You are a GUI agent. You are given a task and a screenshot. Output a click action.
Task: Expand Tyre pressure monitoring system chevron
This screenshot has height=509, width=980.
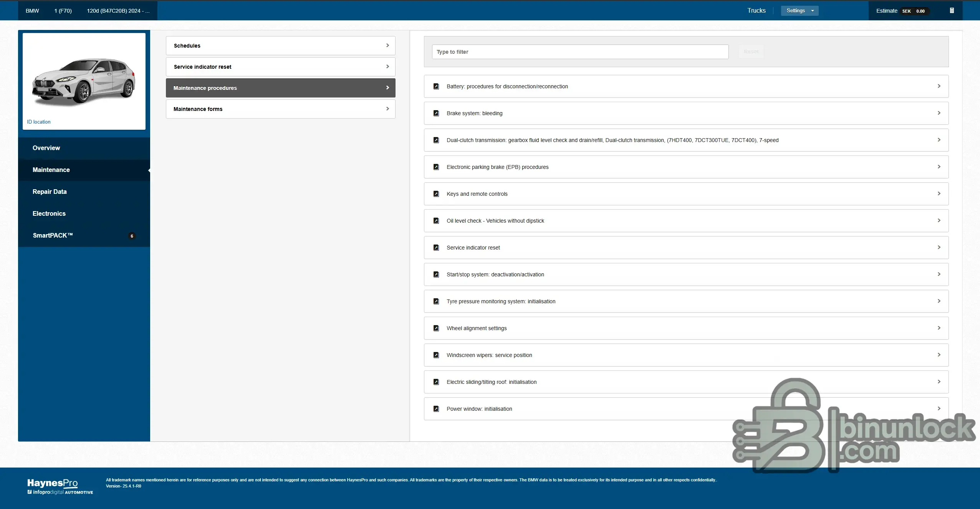click(x=939, y=301)
